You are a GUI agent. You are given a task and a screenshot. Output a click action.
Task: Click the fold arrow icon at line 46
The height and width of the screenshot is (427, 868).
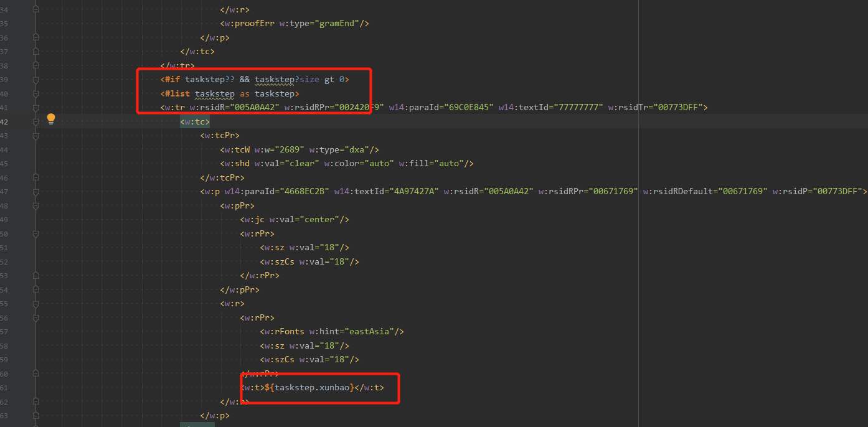pos(35,177)
